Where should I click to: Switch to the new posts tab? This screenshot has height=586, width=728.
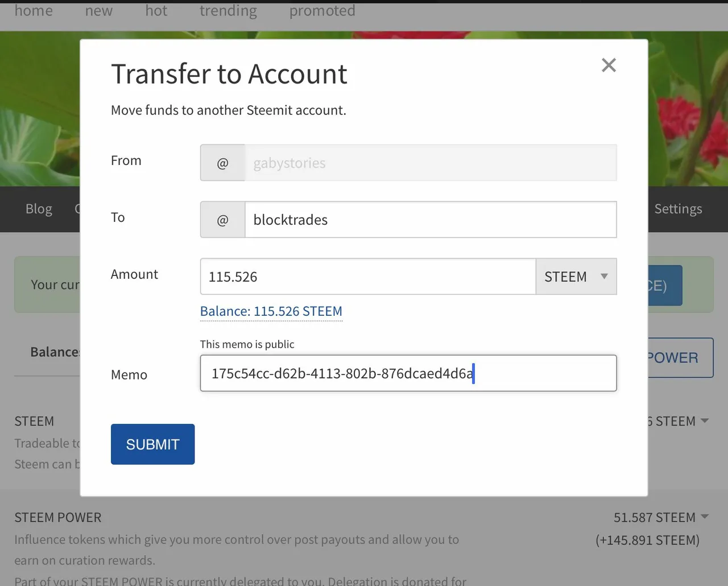99,11
